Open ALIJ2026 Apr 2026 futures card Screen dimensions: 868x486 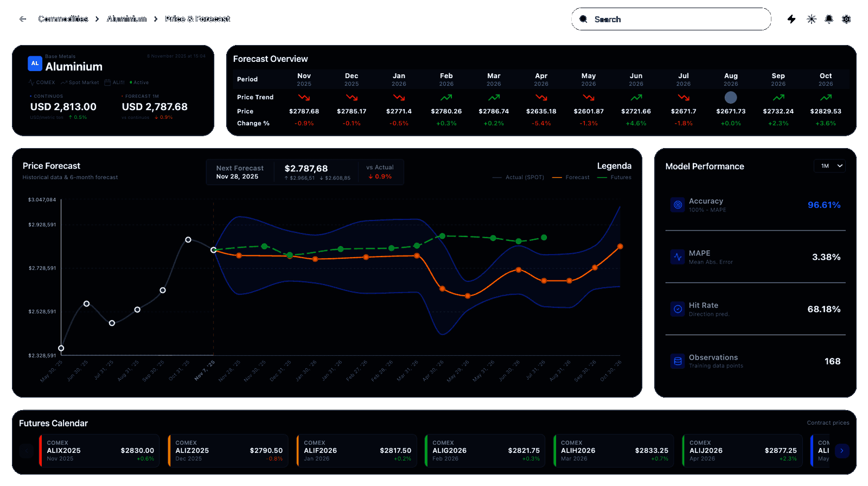point(742,450)
